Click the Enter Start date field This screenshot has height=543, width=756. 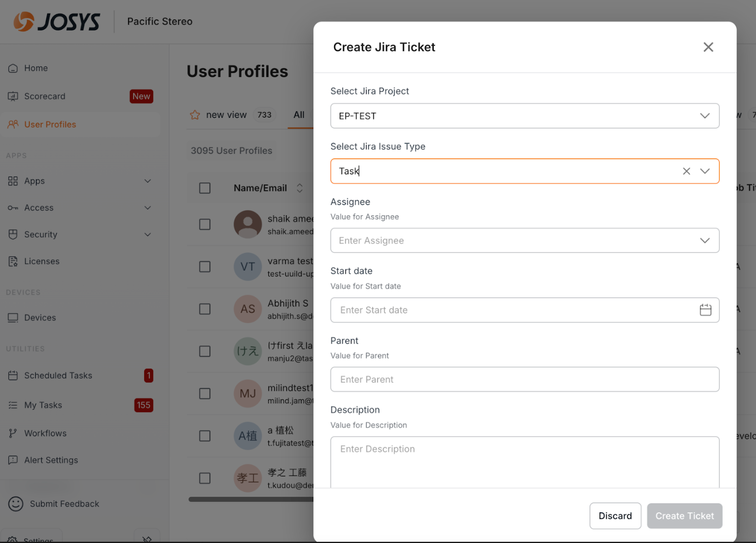(x=524, y=310)
